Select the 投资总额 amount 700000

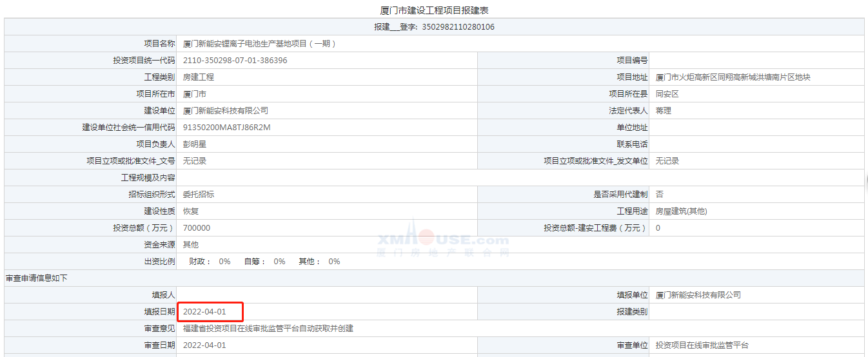(x=197, y=228)
